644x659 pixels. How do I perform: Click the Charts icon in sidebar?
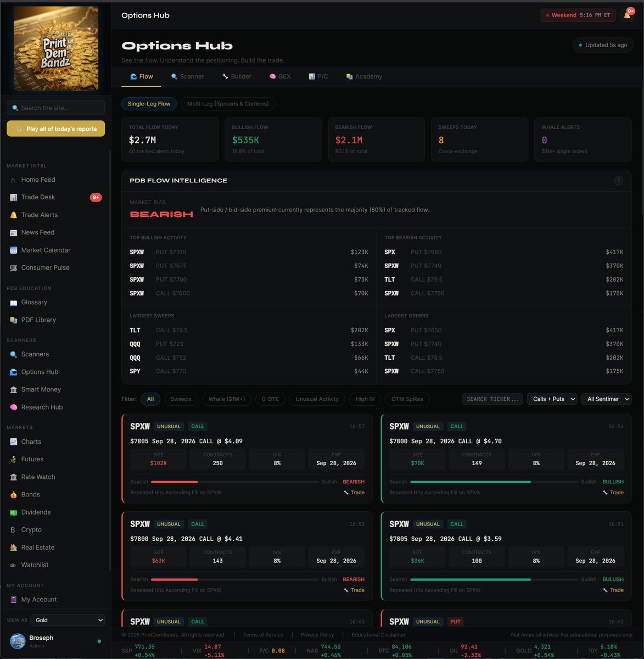13,442
